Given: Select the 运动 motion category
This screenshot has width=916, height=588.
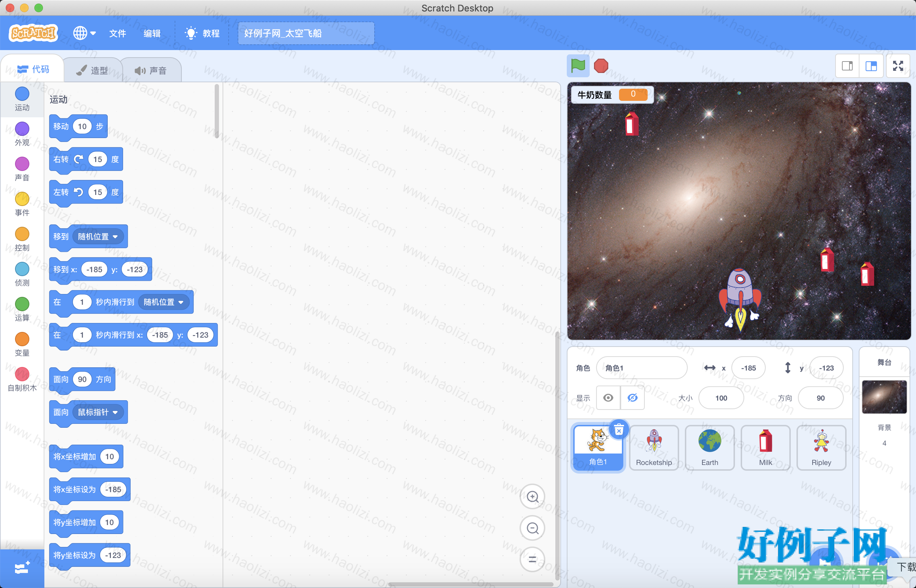Looking at the screenshot, I should 22,99.
